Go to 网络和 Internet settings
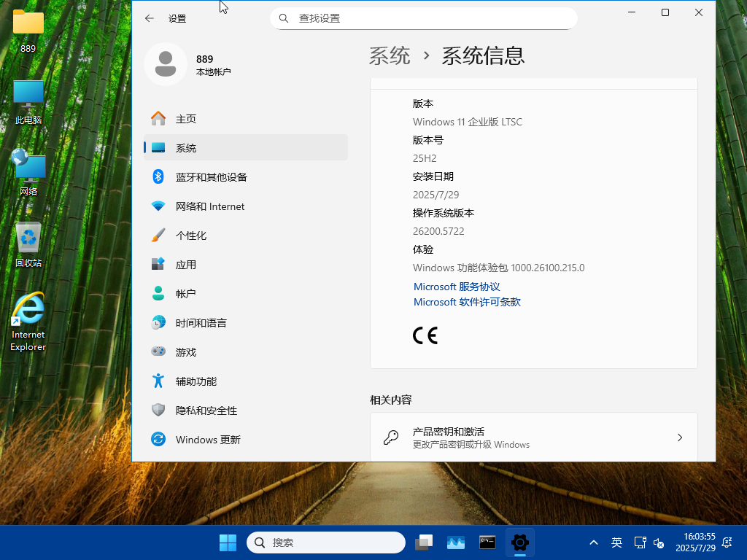Screen dimensions: 747x560 [246, 206]
